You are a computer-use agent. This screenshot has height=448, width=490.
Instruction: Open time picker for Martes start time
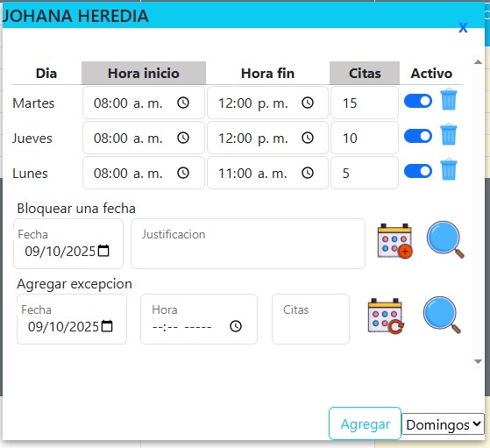(183, 103)
